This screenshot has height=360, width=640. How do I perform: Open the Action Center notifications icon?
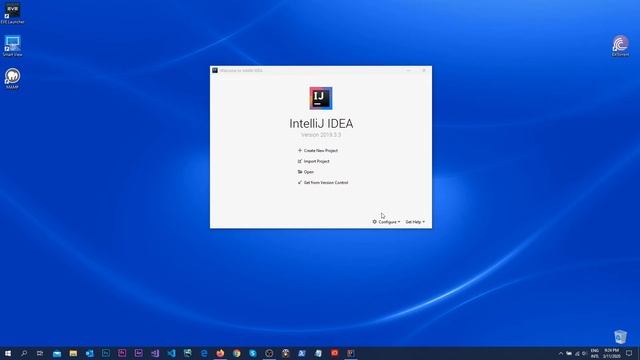tap(629, 353)
